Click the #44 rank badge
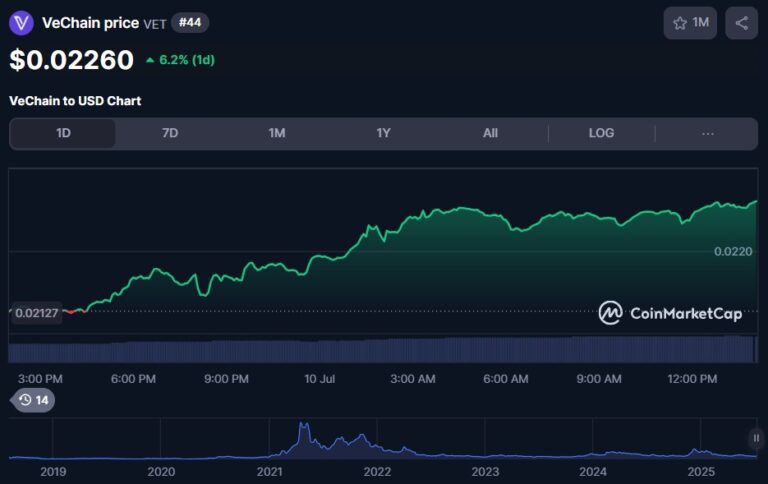768x484 pixels. tap(190, 22)
